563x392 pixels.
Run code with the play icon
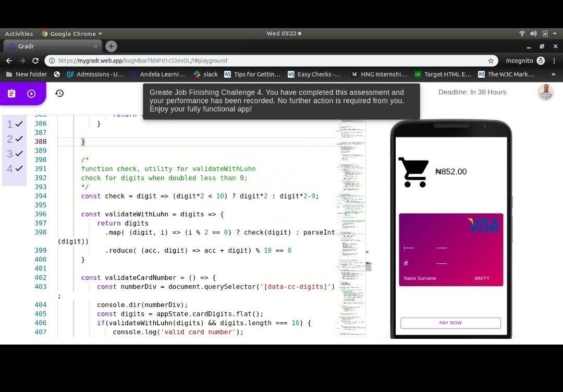pyautogui.click(x=31, y=94)
